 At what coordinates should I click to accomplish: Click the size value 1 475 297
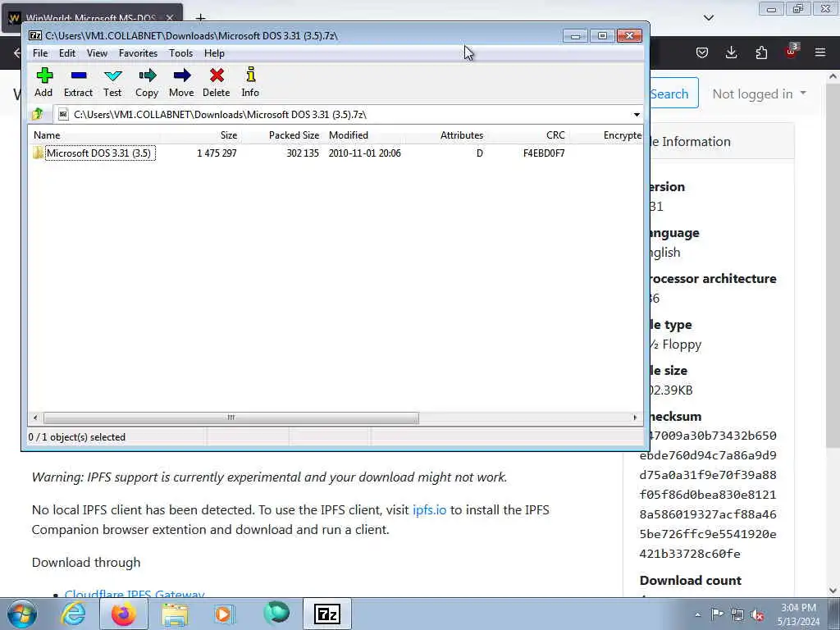[x=217, y=153]
